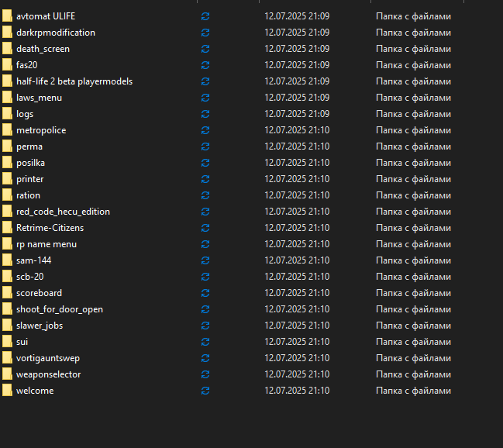
Task: Click the sync status icon for red_code_hecu_edition
Action: (205, 212)
